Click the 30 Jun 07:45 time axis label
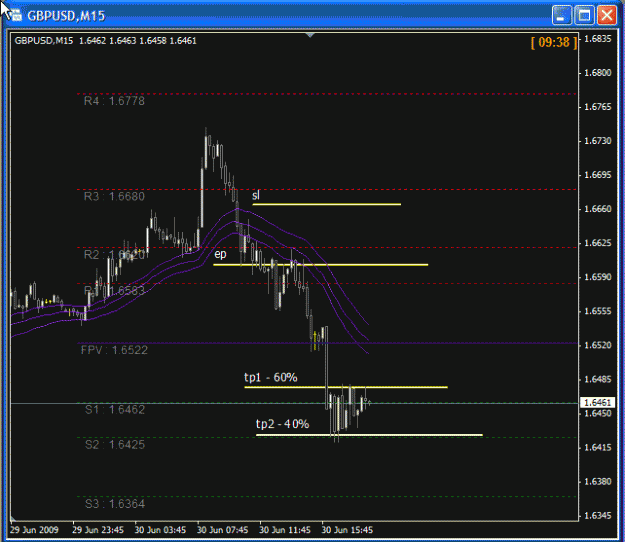Viewport: 625px width, 542px height. (222, 530)
